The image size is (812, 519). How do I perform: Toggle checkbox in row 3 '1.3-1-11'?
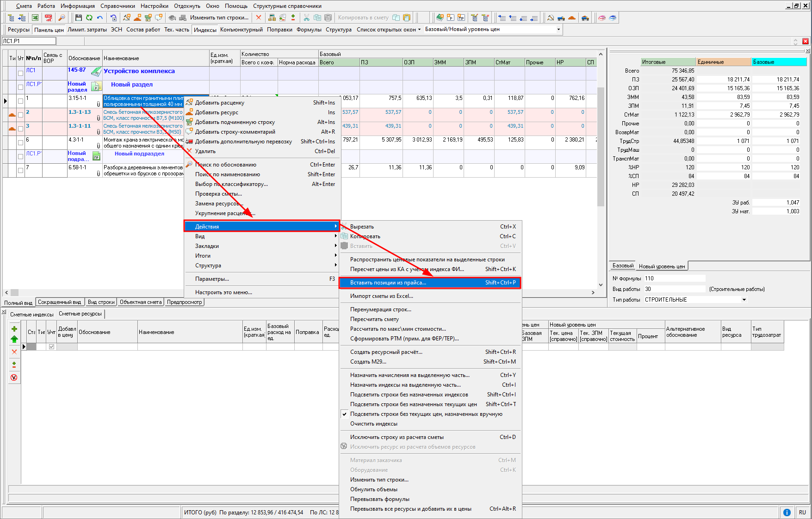[x=20, y=129]
